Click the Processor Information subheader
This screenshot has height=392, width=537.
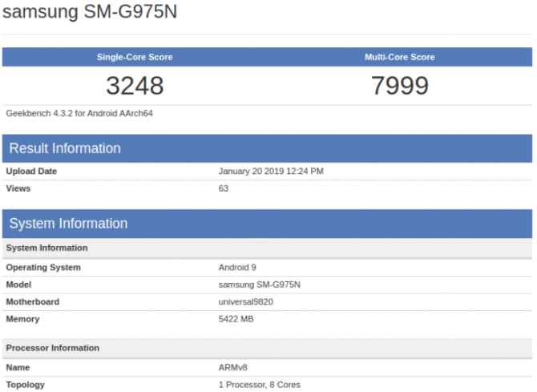(267, 348)
